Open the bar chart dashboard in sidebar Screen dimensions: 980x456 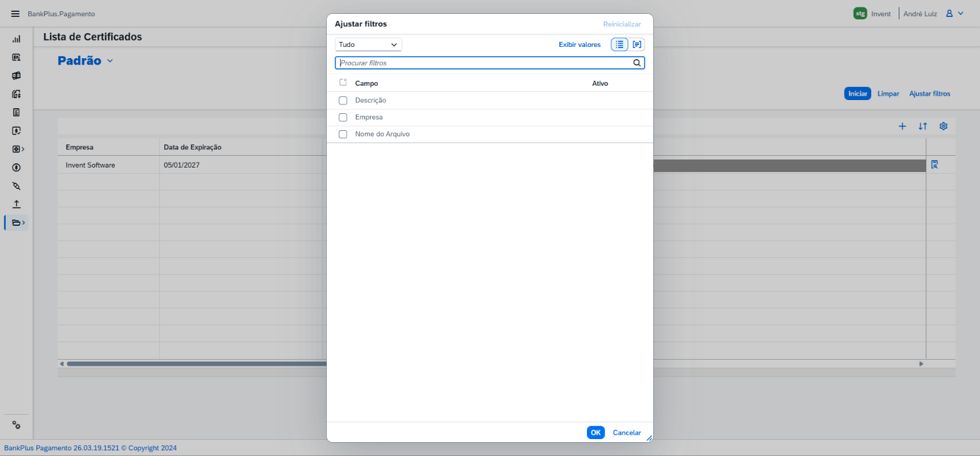pyautogui.click(x=16, y=39)
